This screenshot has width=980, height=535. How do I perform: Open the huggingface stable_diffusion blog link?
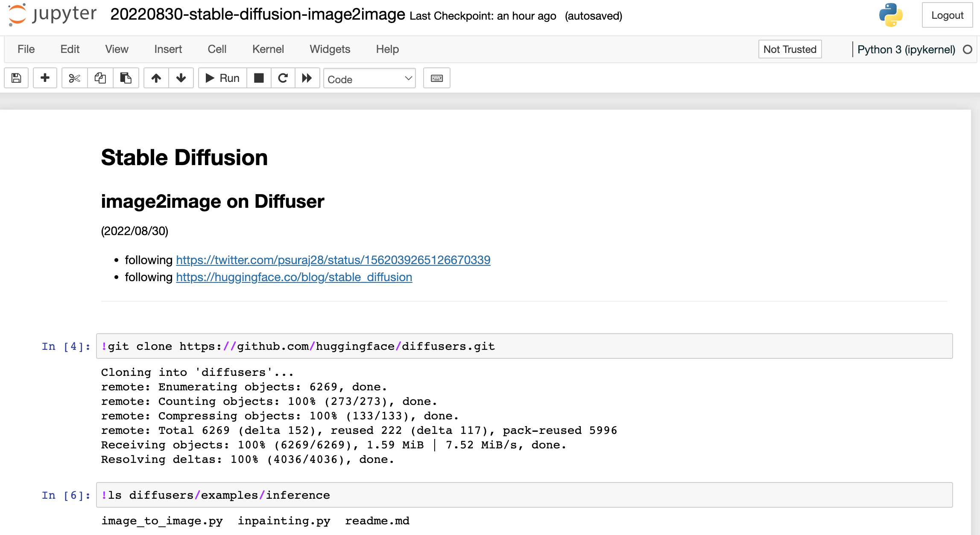(294, 277)
